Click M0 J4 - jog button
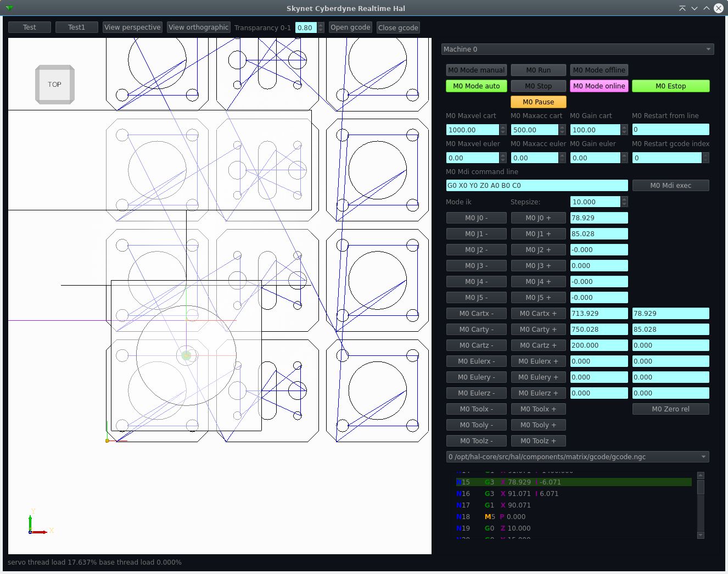This screenshot has width=728, height=574. click(x=476, y=281)
